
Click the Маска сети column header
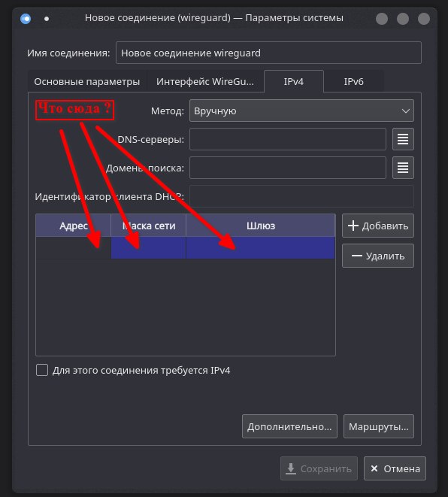[x=148, y=226]
